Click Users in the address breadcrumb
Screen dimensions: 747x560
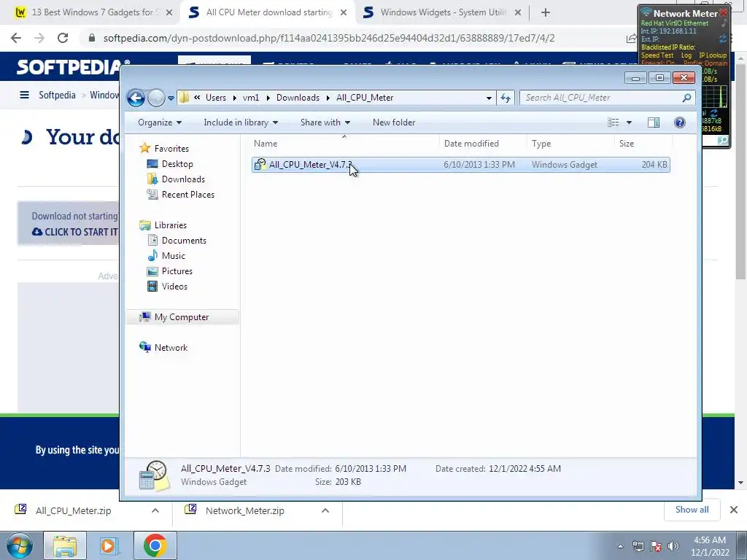pyautogui.click(x=216, y=98)
